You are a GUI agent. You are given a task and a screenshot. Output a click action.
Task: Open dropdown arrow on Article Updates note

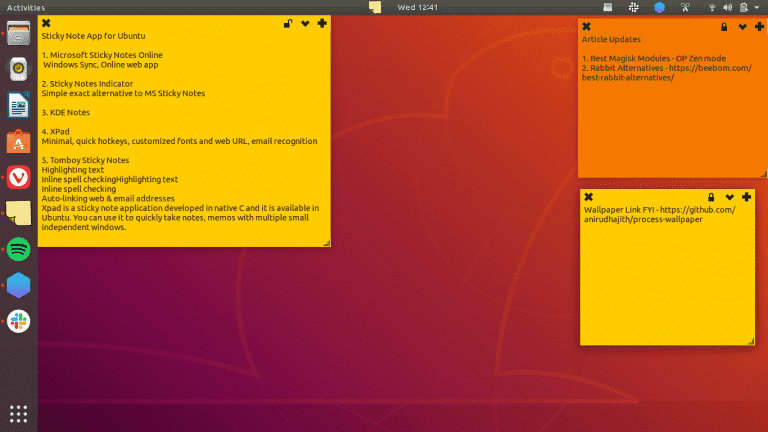tap(743, 27)
